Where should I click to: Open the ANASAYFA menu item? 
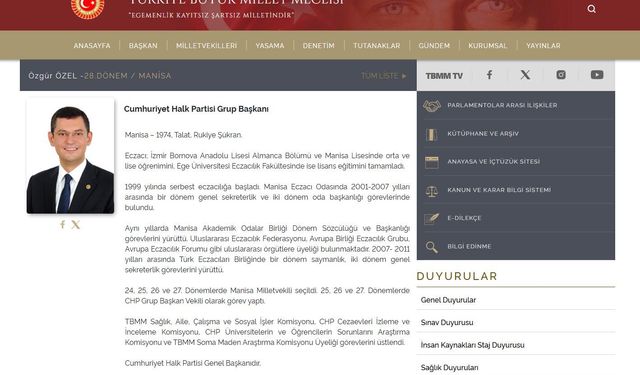click(92, 46)
